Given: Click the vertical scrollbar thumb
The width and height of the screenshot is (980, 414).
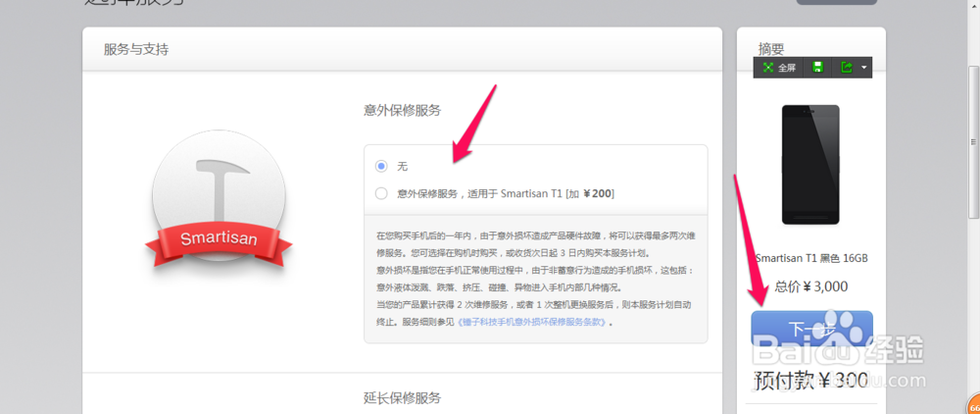Looking at the screenshot, I should [x=973, y=142].
